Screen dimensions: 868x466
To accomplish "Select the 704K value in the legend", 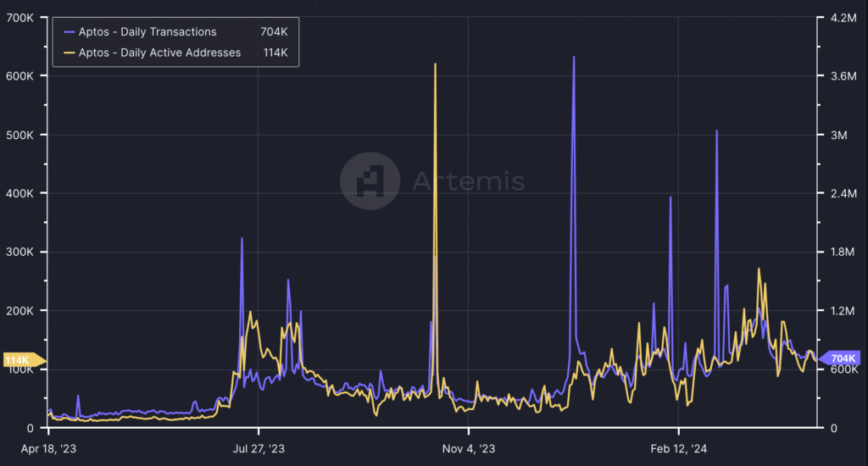I will (274, 32).
